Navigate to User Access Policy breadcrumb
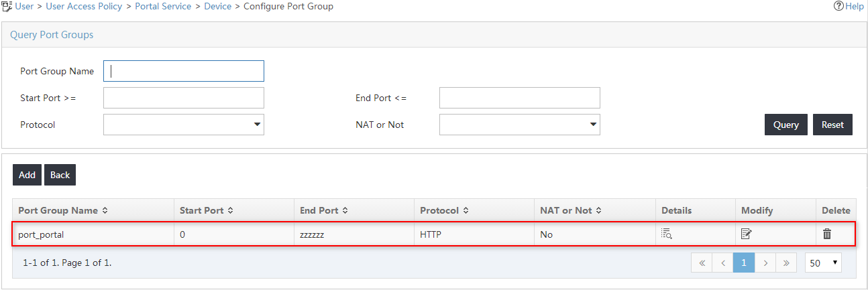The width and height of the screenshot is (868, 290). pyautogui.click(x=84, y=6)
